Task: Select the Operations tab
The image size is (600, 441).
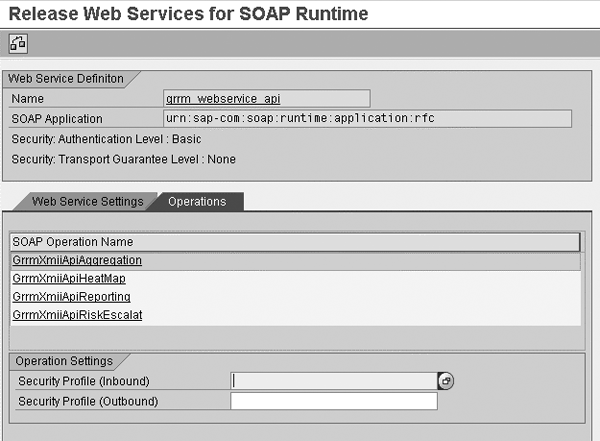Action: 197,201
